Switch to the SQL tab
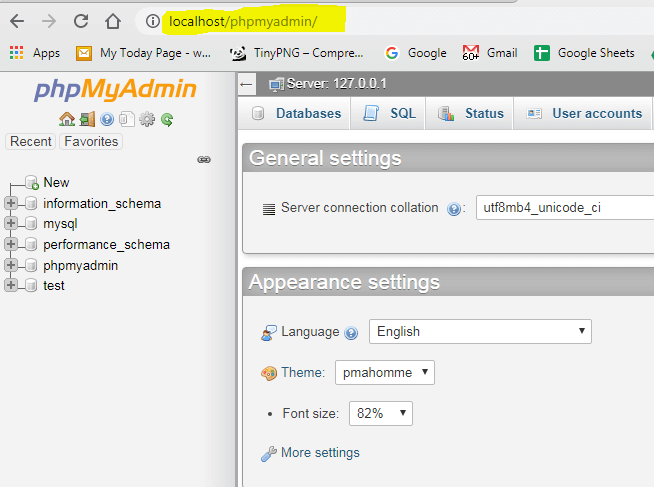 point(388,113)
